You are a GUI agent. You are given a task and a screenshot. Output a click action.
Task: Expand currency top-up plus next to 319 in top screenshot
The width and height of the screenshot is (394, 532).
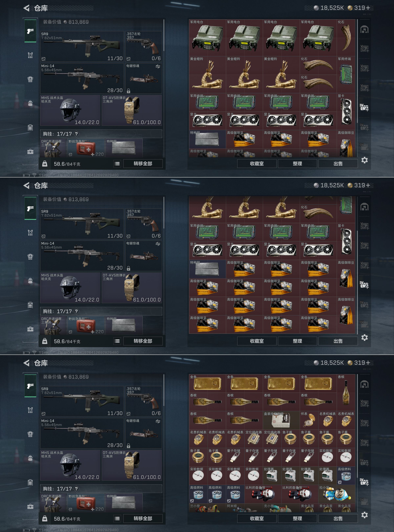[368, 8]
